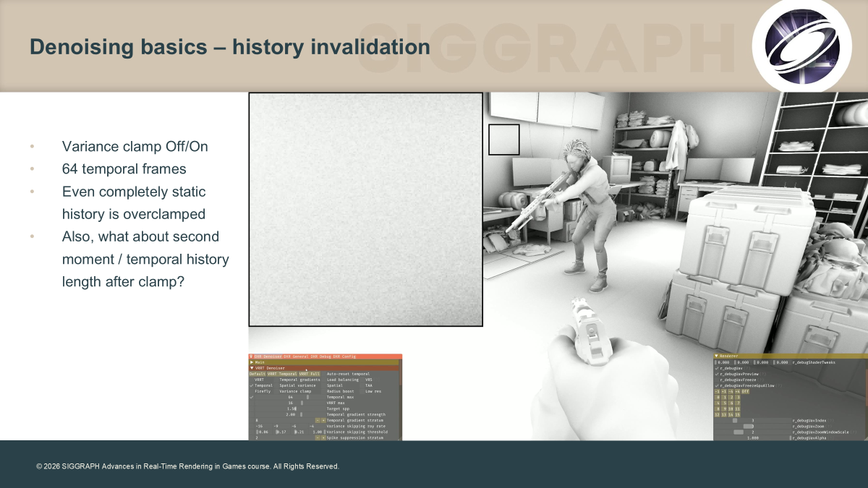
Task: Enable the TAA checkbox
Action: coord(362,385)
